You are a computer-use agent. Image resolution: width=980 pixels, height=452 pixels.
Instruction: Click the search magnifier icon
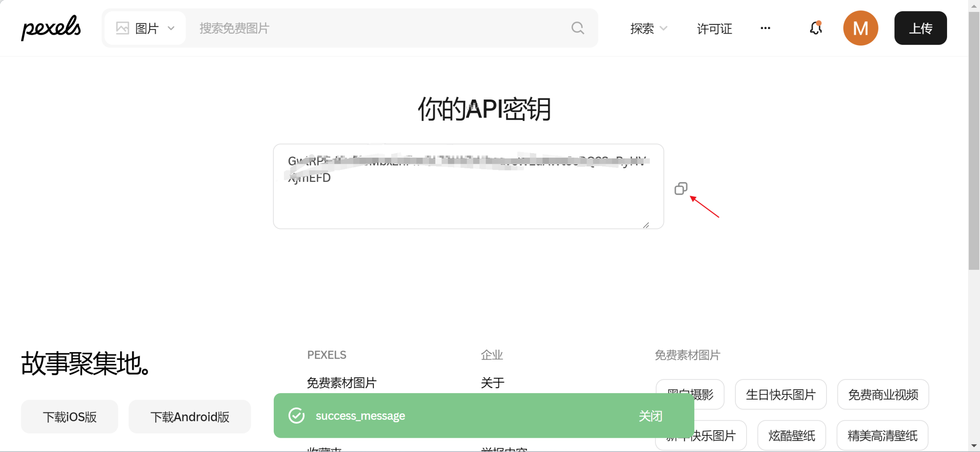(x=578, y=28)
